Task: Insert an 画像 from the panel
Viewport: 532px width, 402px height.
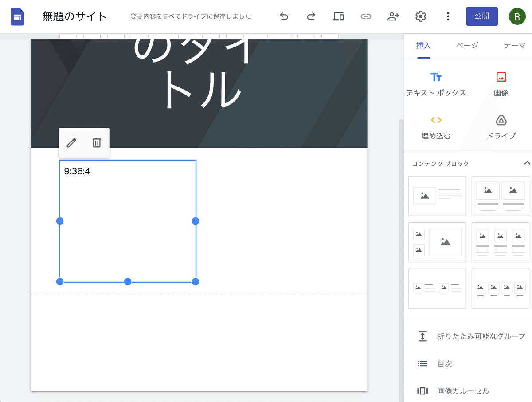Action: (501, 84)
